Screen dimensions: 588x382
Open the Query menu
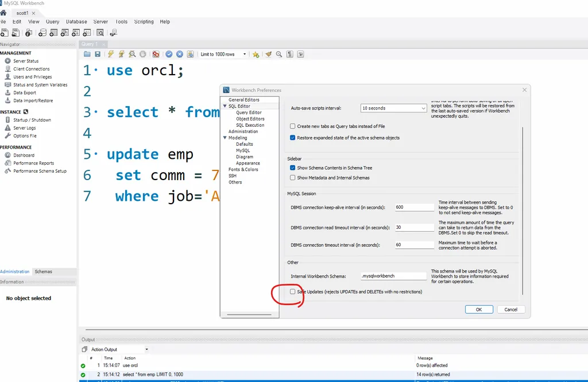52,22
